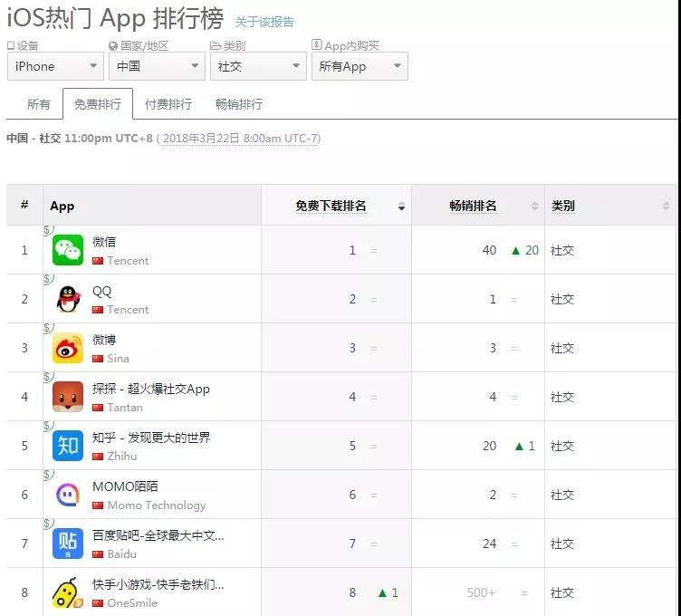Click the 畅销排名 value 40 for 微信
The height and width of the screenshot is (616, 681).
coord(489,250)
